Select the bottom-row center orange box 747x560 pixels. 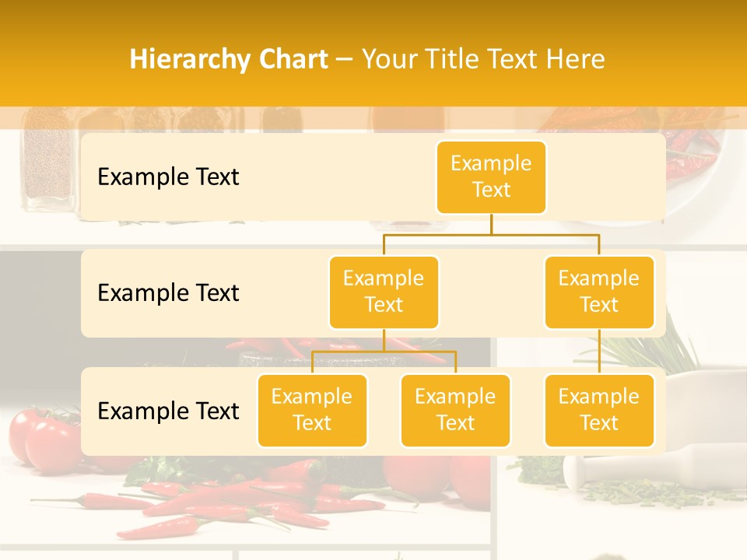[x=455, y=410]
